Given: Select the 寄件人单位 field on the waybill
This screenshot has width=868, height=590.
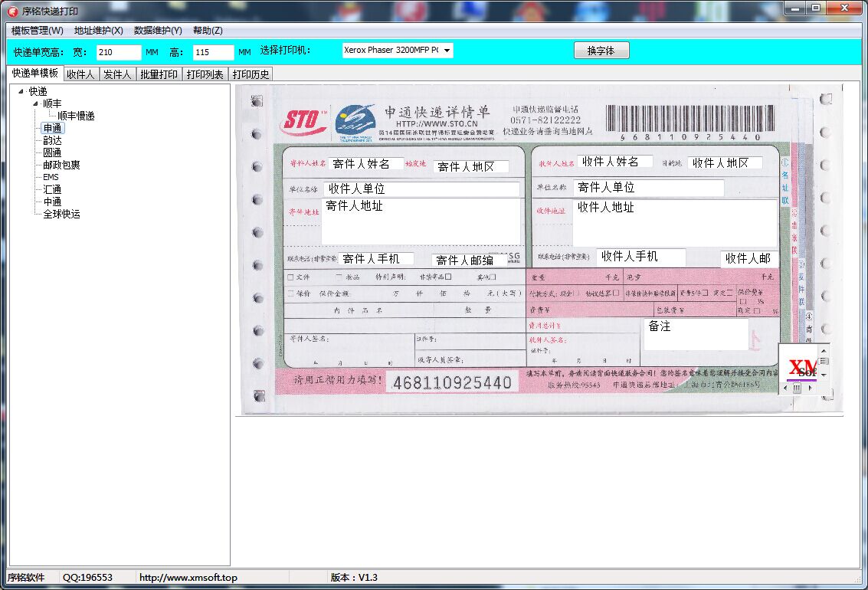Looking at the screenshot, I should coord(648,188).
